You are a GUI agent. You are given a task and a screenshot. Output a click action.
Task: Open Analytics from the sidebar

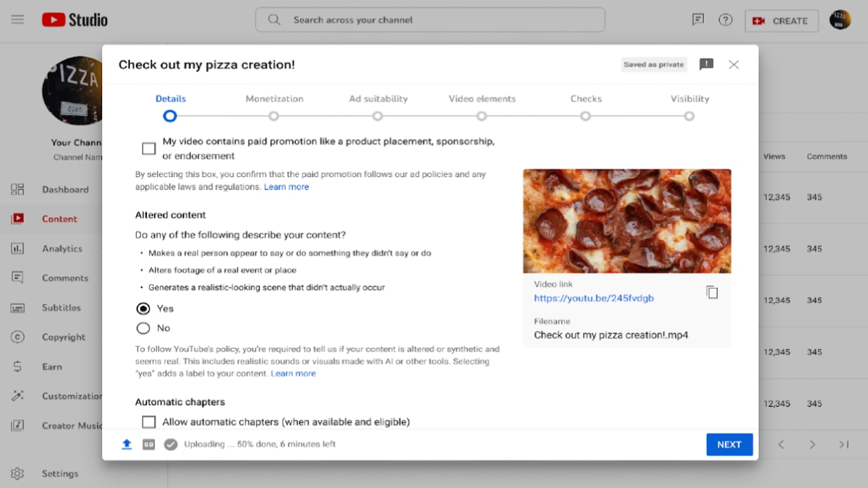click(61, 249)
